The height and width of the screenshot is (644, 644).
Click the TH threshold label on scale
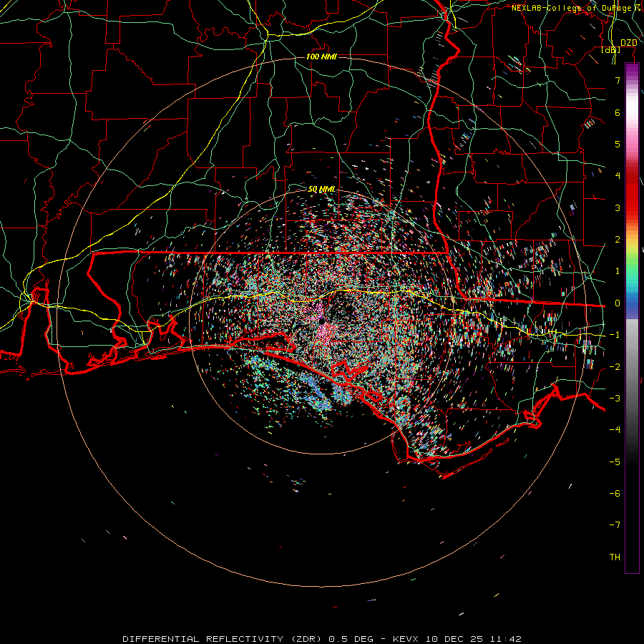point(615,557)
